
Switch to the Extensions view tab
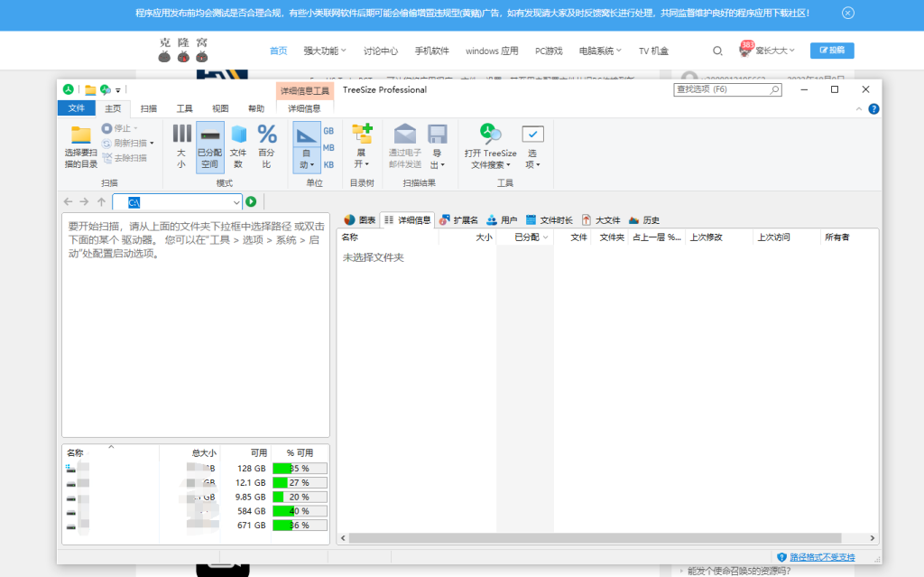pos(458,220)
